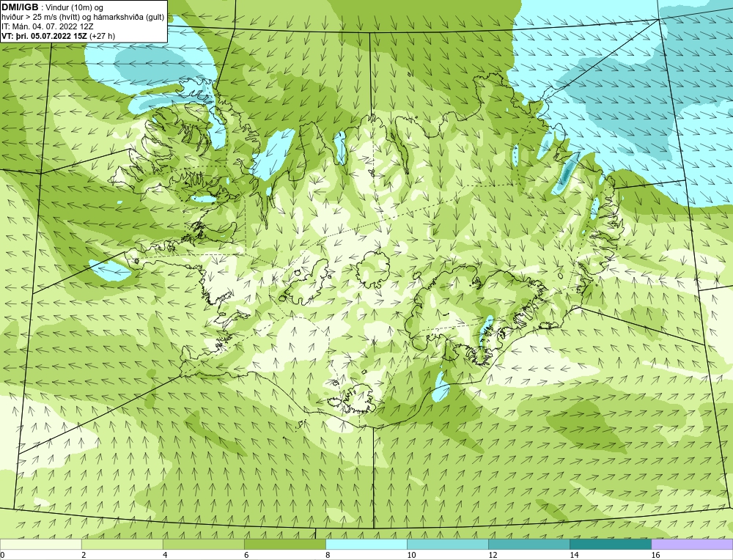Click the 8–10 m/s light cyan swatch
This screenshot has height=560, width=733.
tap(366, 544)
